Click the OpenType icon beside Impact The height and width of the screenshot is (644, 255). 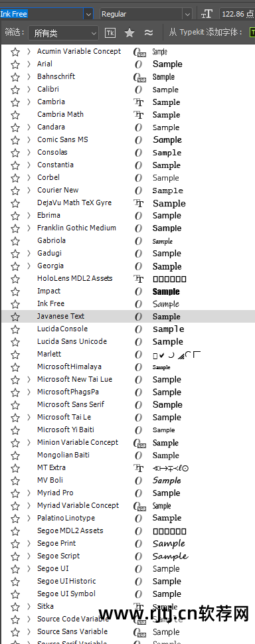pos(139,291)
